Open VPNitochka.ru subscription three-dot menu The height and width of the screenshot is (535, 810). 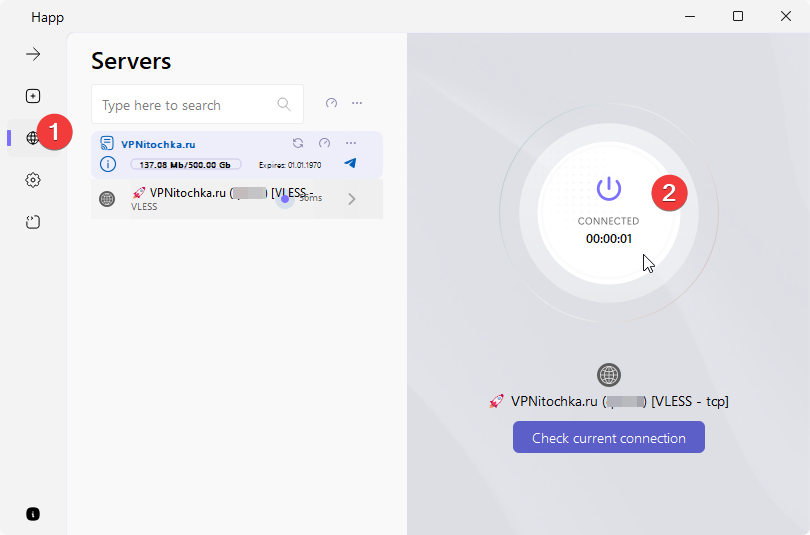pyautogui.click(x=351, y=143)
